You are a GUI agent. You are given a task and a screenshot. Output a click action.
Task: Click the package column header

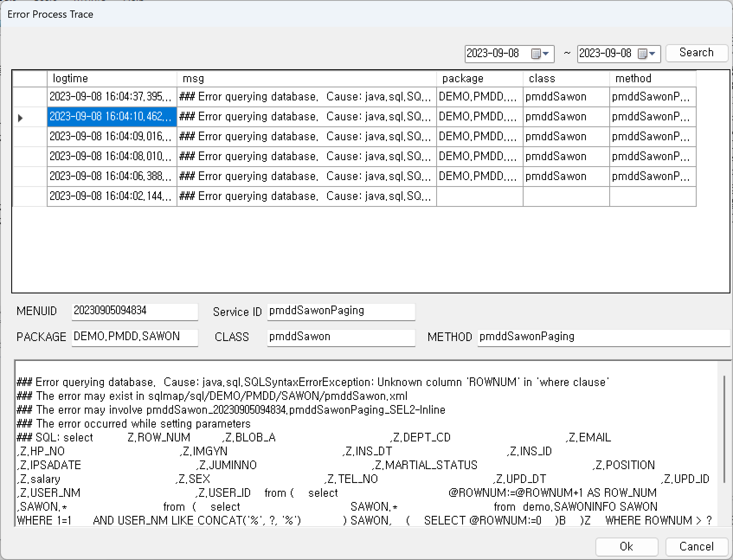click(463, 78)
